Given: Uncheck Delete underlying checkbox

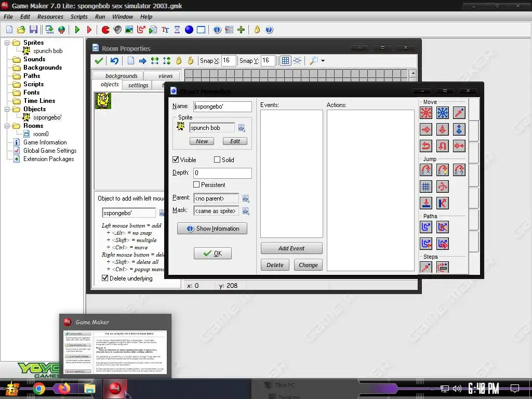Looking at the screenshot, I should coord(105,278).
